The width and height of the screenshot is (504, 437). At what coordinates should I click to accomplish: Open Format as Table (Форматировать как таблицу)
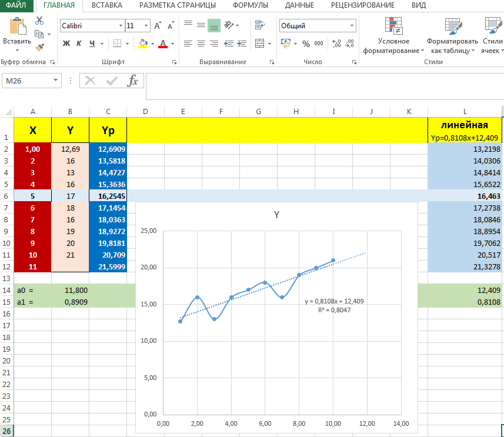pyautogui.click(x=453, y=35)
